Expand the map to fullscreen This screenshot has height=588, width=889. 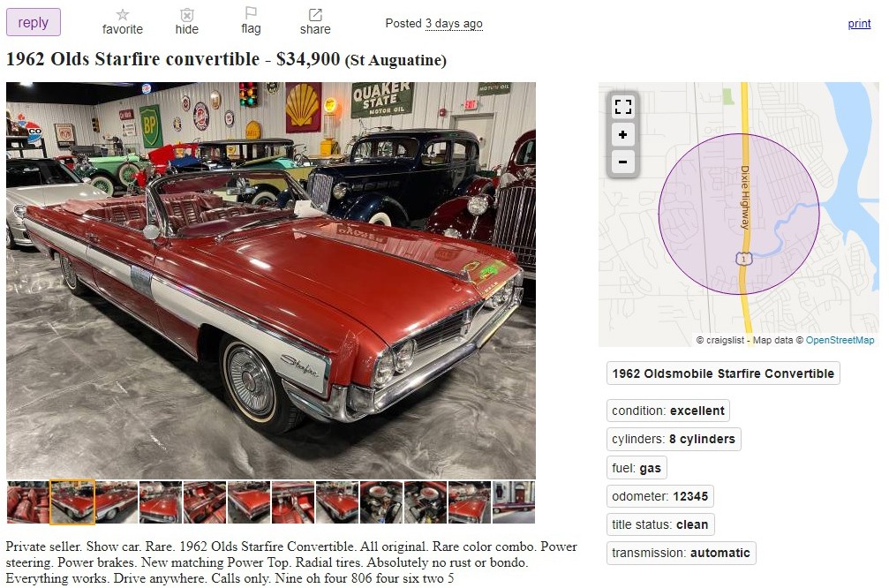tap(622, 107)
